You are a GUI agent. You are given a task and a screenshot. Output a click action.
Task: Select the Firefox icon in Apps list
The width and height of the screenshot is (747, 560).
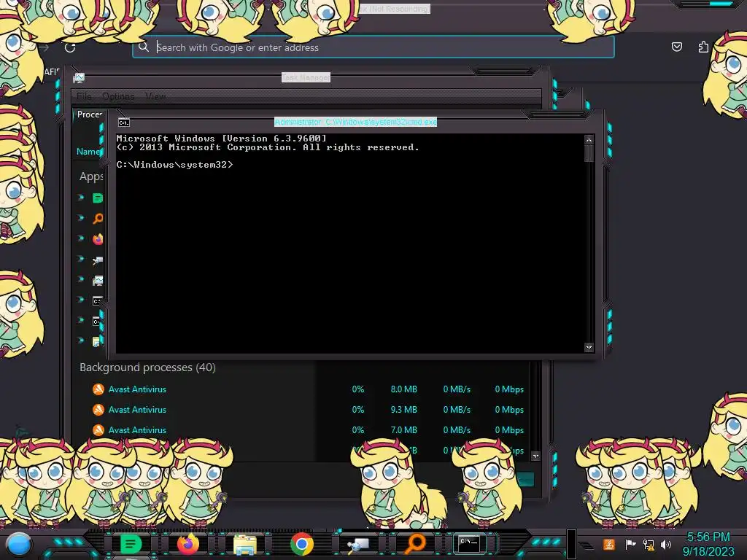pyautogui.click(x=98, y=238)
